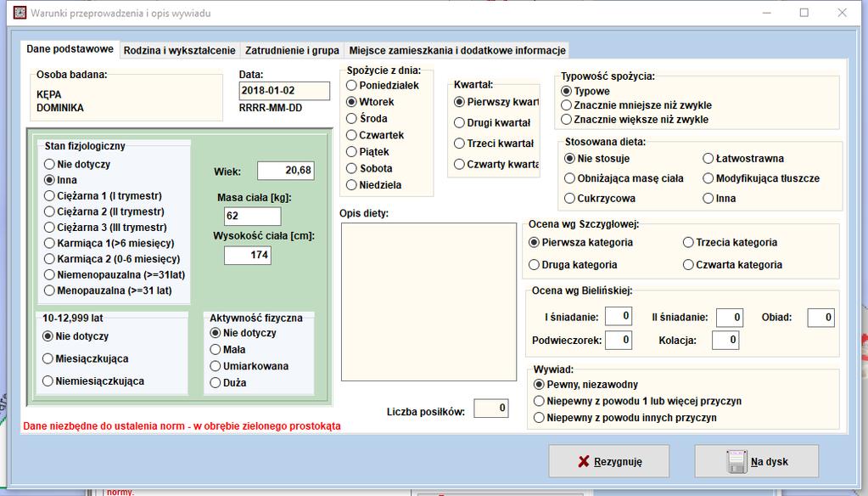Select Karmiąca 1 (>6 miesięcy)
Image resolution: width=868 pixels, height=496 pixels.
(109, 243)
